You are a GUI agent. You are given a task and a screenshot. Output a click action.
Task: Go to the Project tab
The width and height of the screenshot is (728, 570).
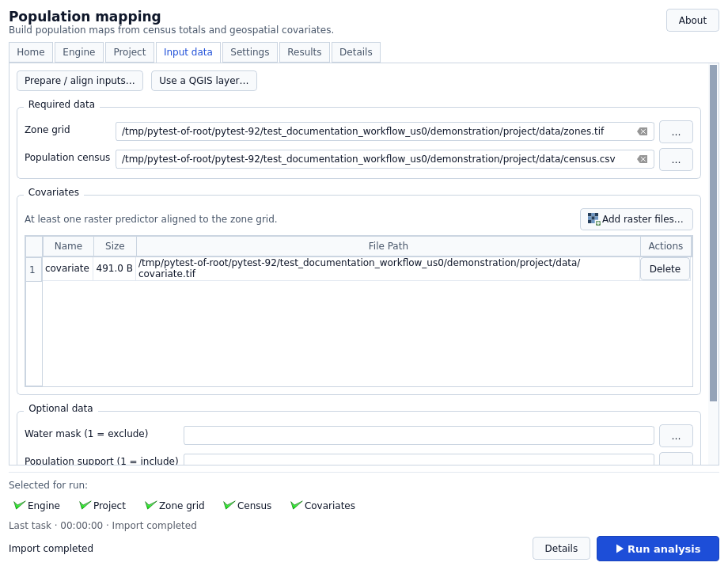pyautogui.click(x=130, y=52)
